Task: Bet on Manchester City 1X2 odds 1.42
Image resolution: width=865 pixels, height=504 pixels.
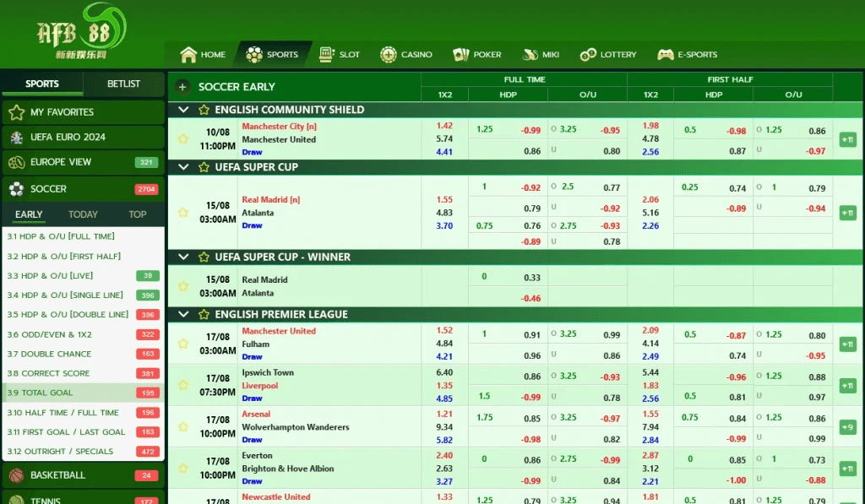Action: (x=444, y=126)
